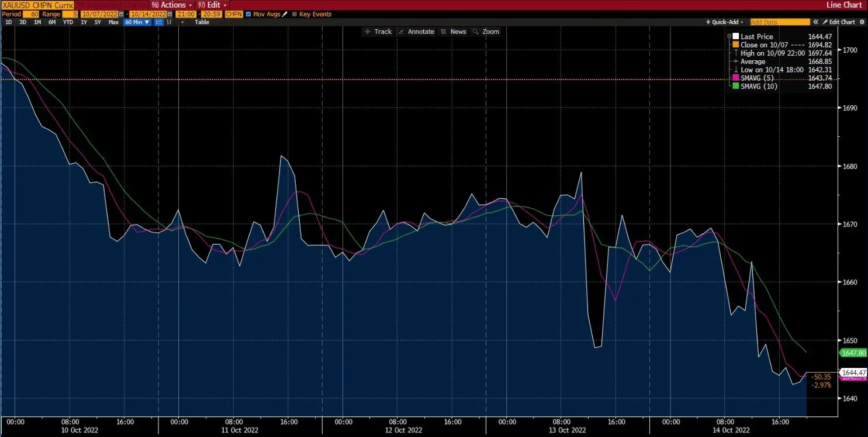Select the line chart style icon
This screenshot has width=868, height=437.
point(159,22)
